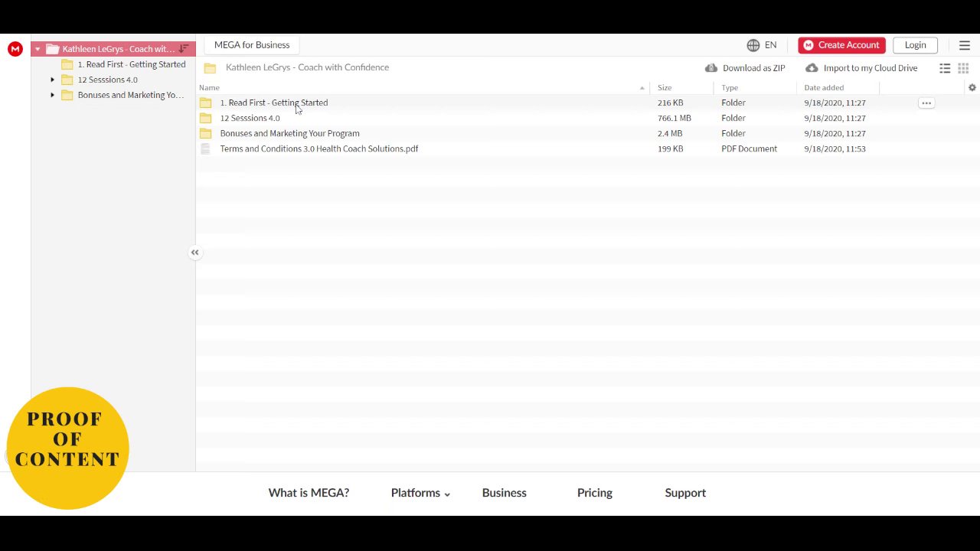Screen dimensions: 980x551
Task: Select 12 Sesssions 4.0 folder row
Action: click(250, 118)
